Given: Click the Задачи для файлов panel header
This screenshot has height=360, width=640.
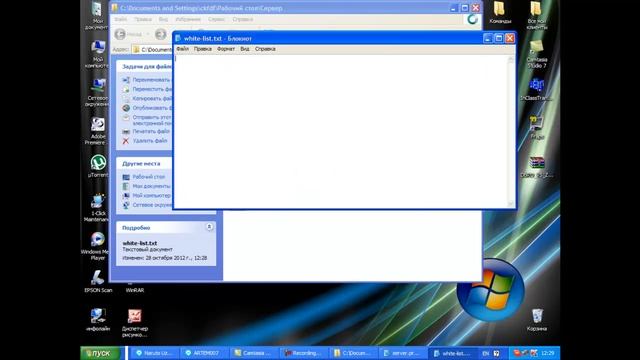Looking at the screenshot, I should pyautogui.click(x=145, y=67).
